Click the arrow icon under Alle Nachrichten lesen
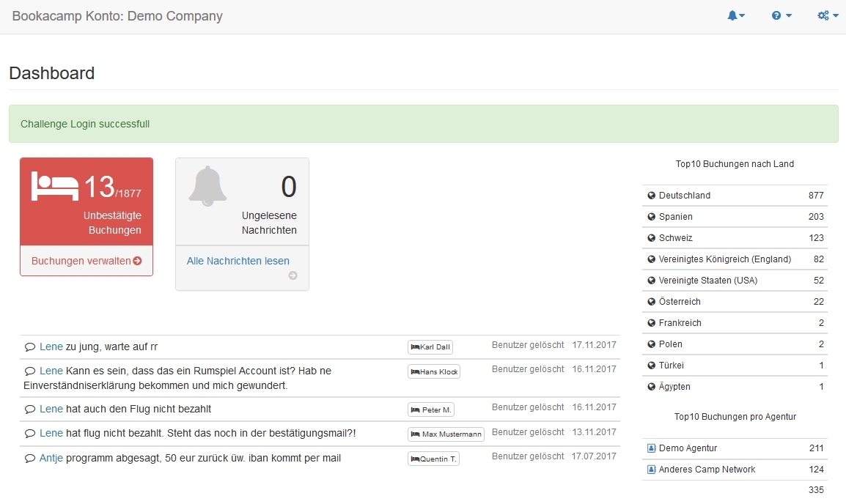 point(293,275)
